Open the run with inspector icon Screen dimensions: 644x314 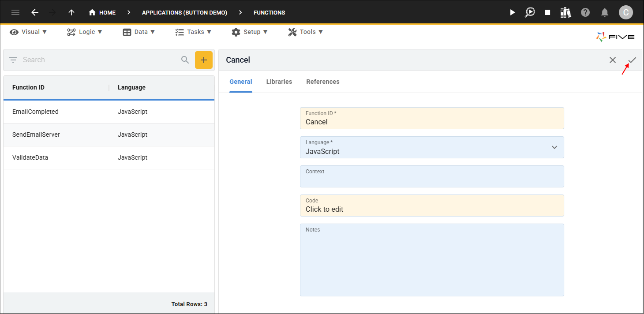pos(530,12)
